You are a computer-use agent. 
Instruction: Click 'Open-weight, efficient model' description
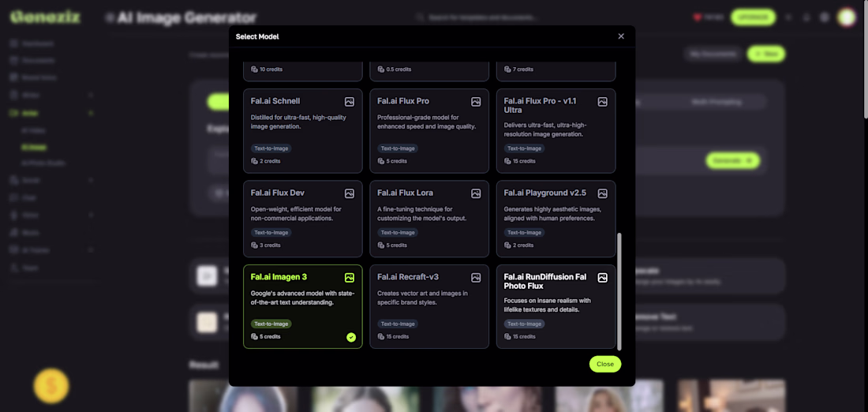296,214
